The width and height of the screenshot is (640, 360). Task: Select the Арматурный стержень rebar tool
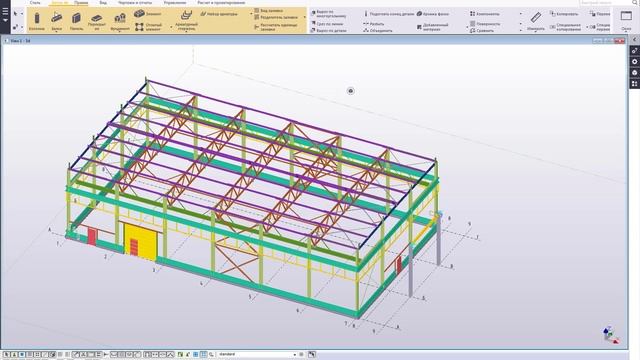[x=186, y=20]
